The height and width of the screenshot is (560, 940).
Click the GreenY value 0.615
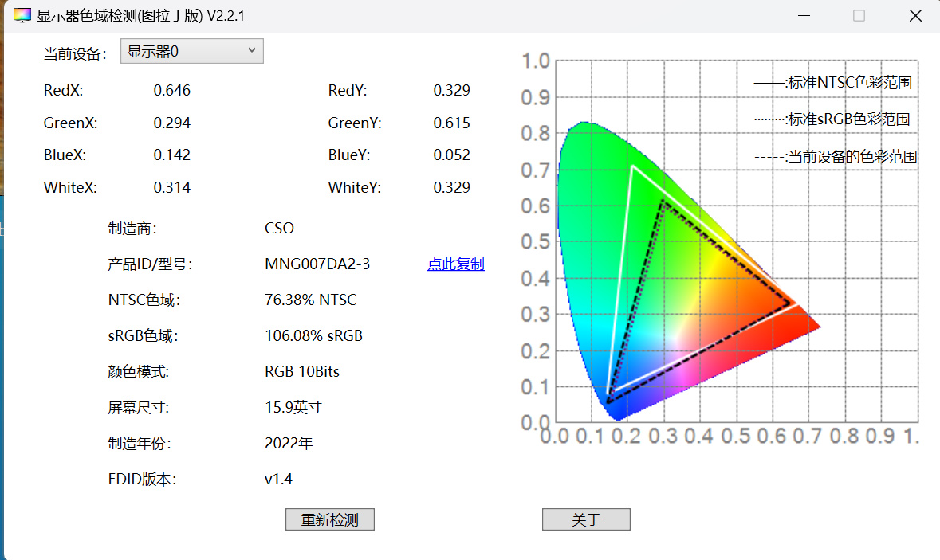coord(451,123)
